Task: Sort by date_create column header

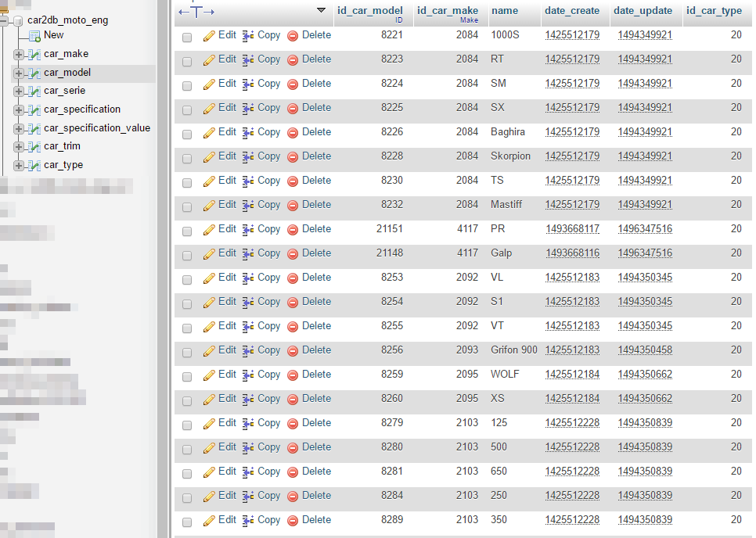Action: (x=572, y=11)
